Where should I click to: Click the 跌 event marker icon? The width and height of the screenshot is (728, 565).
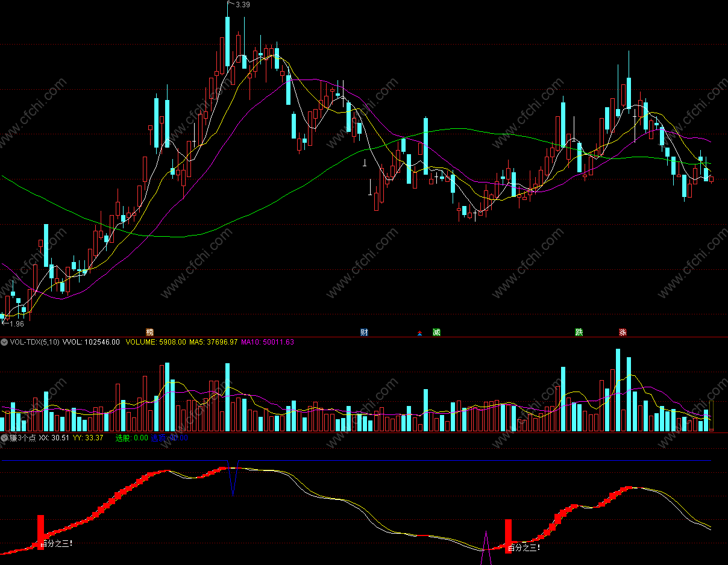coord(579,332)
